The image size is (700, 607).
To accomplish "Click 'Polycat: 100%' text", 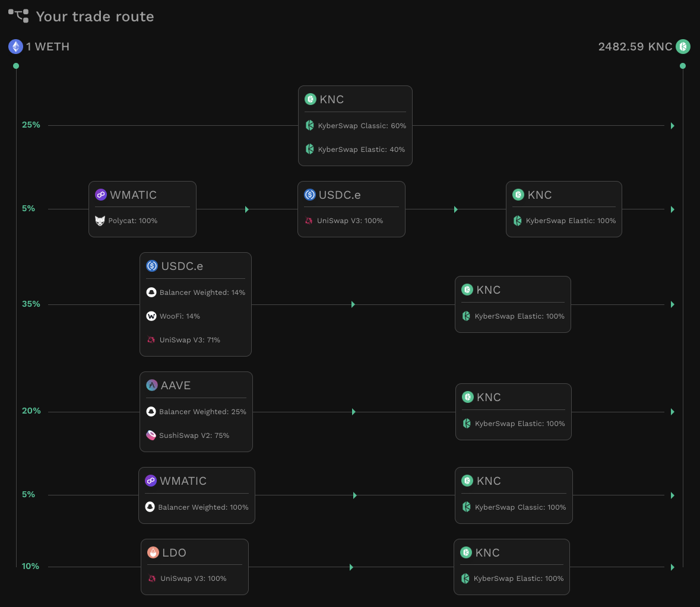I will [x=132, y=221].
